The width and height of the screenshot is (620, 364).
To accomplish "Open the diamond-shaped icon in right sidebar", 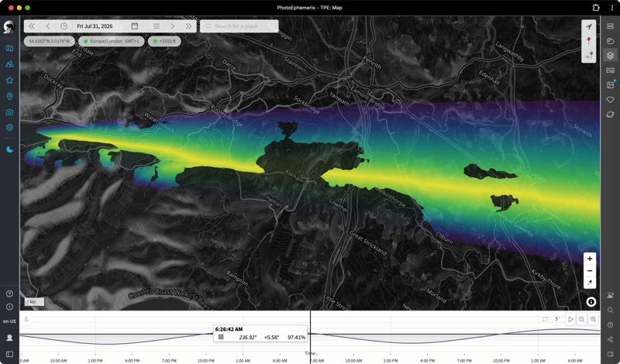I will point(610,100).
